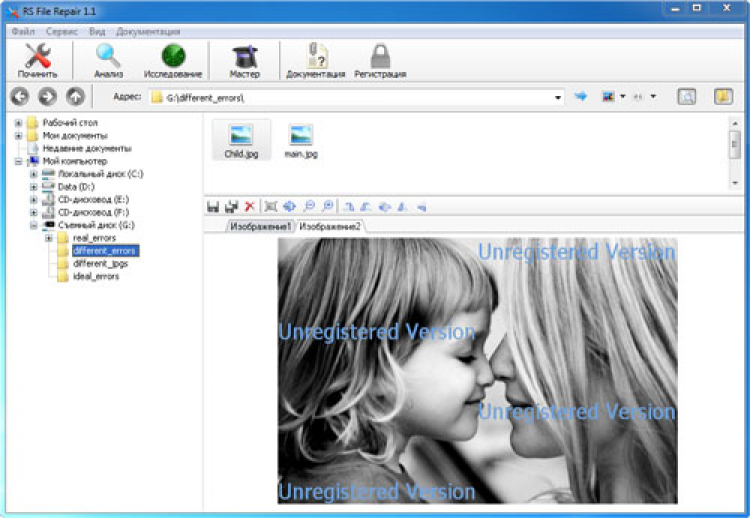The width and height of the screenshot is (750, 518).
Task: Switch to the Изображение1 tab
Action: pyautogui.click(x=261, y=226)
